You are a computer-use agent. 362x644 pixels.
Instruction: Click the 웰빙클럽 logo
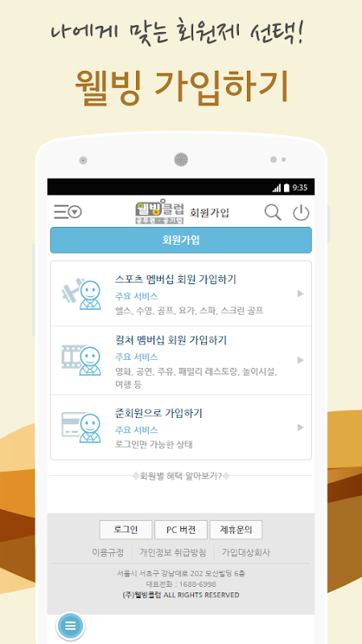coord(159,212)
